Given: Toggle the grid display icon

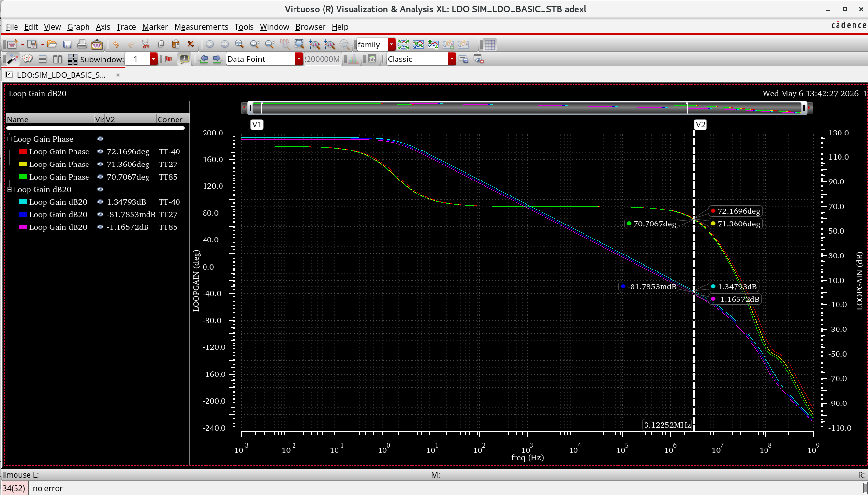Looking at the screenshot, I should click(490, 45).
